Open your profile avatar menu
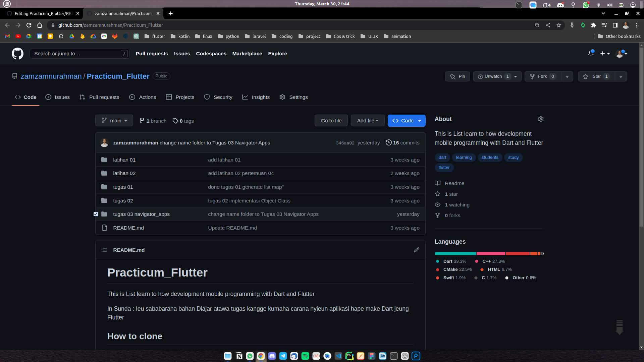644x362 pixels. pyautogui.click(x=620, y=54)
